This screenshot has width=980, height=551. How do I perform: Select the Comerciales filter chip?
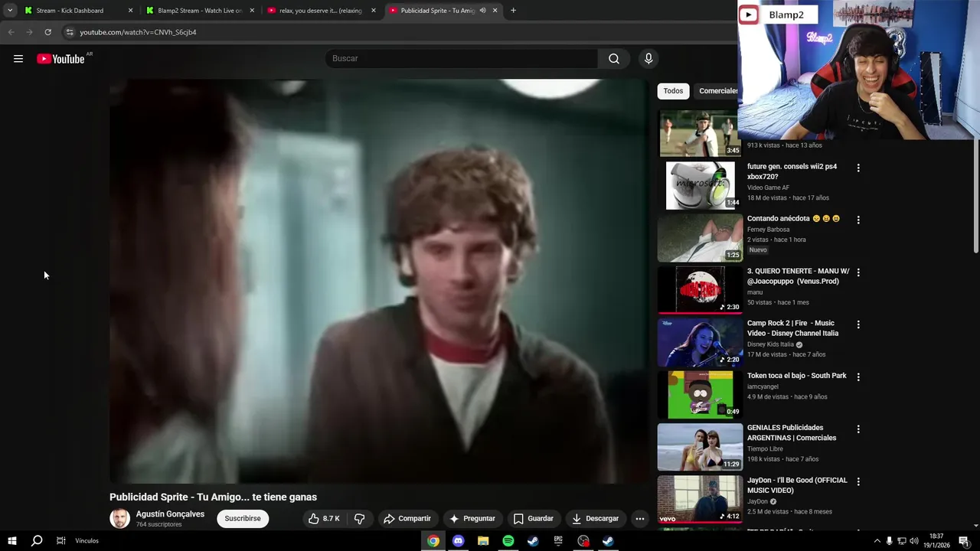point(717,90)
